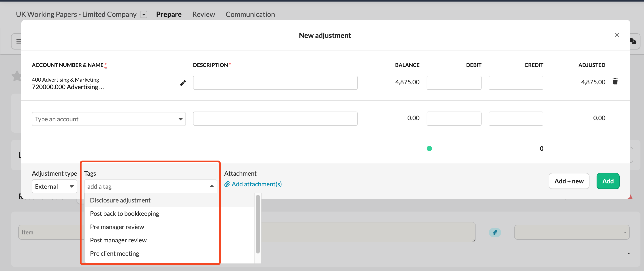
Task: Open the Adjustment type External dropdown
Action: pyautogui.click(x=54, y=187)
